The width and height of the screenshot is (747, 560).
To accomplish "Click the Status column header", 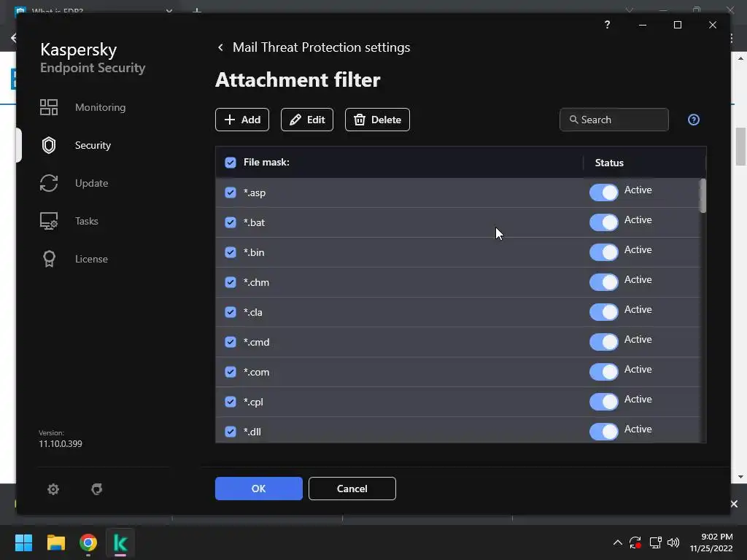I will point(609,163).
